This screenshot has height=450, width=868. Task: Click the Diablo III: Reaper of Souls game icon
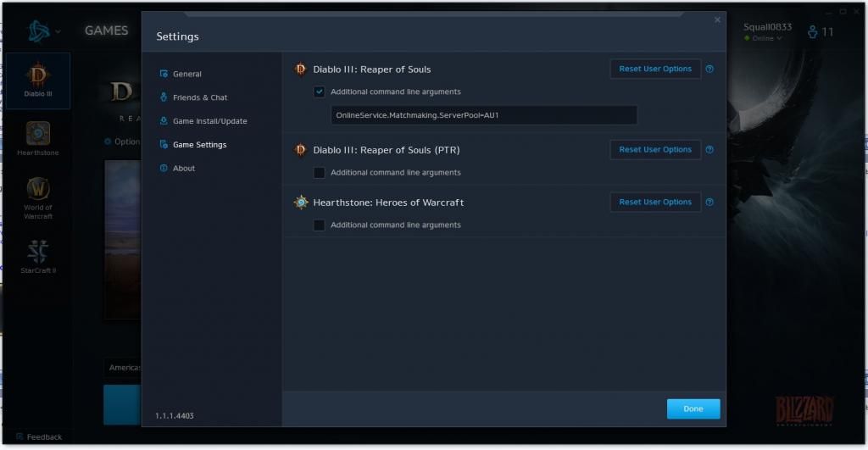(301, 69)
